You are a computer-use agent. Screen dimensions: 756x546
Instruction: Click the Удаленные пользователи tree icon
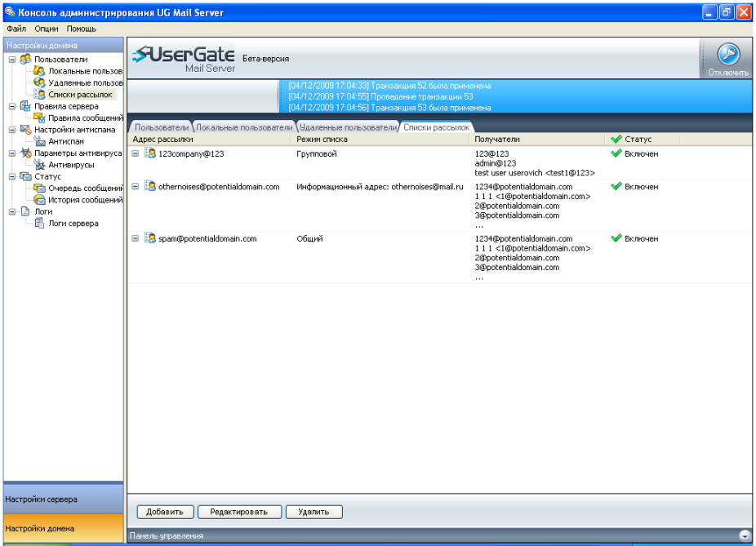pos(39,82)
